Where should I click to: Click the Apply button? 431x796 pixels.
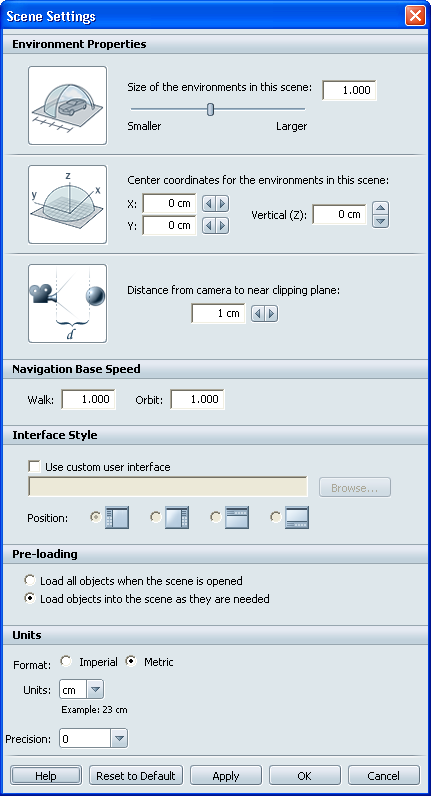click(226, 776)
